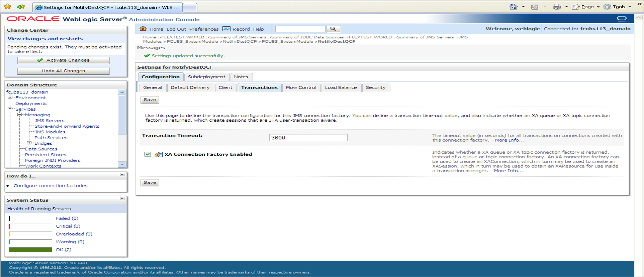Minimize the How do I panel
Viewport: 644px width, 277px height.
122,174
